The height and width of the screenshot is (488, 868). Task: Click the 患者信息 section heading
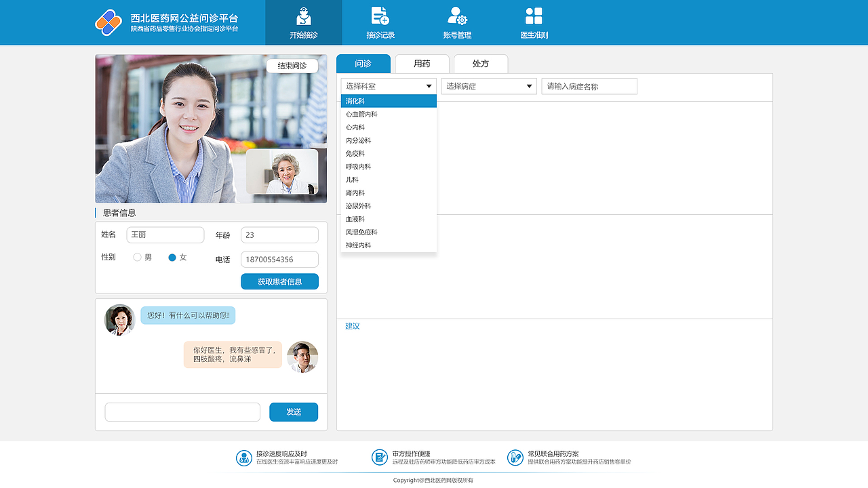click(119, 213)
